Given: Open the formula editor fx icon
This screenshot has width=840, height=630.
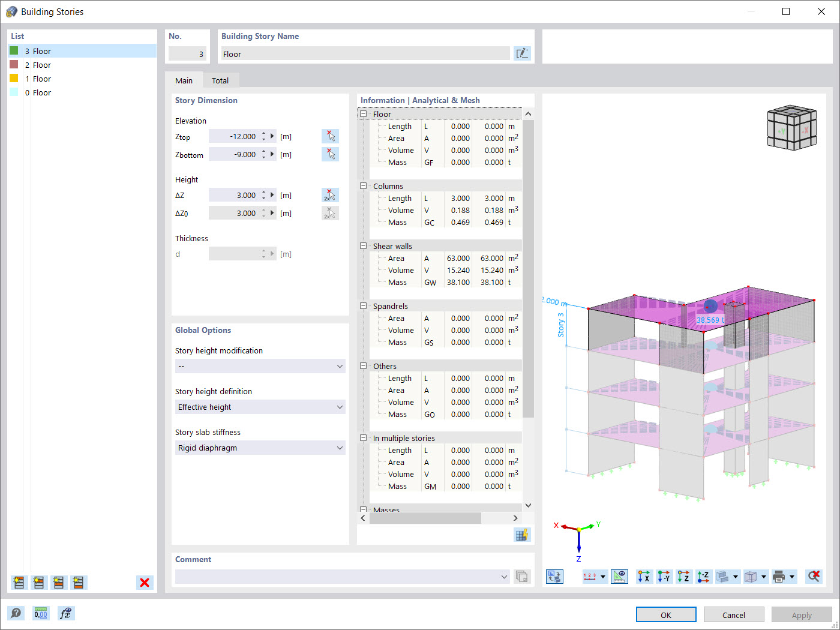Looking at the screenshot, I should [65, 613].
